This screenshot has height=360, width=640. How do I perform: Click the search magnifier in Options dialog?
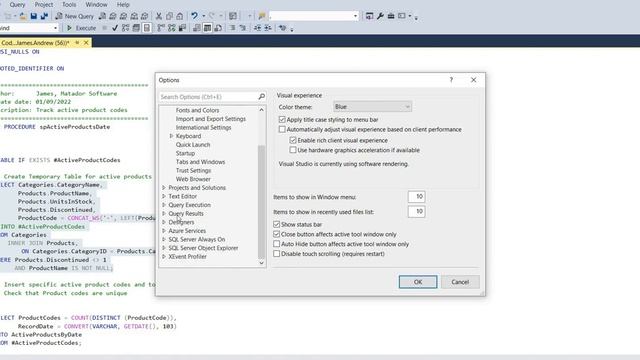pyautogui.click(x=262, y=97)
